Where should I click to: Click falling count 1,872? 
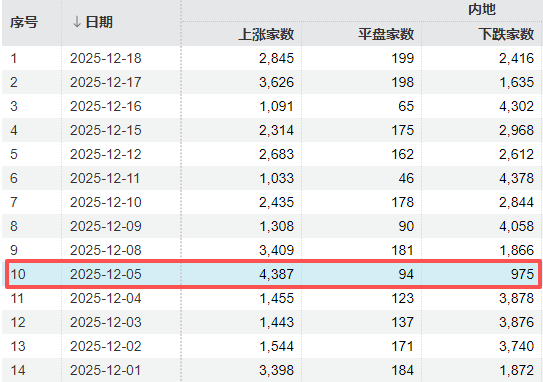pyautogui.click(x=516, y=370)
